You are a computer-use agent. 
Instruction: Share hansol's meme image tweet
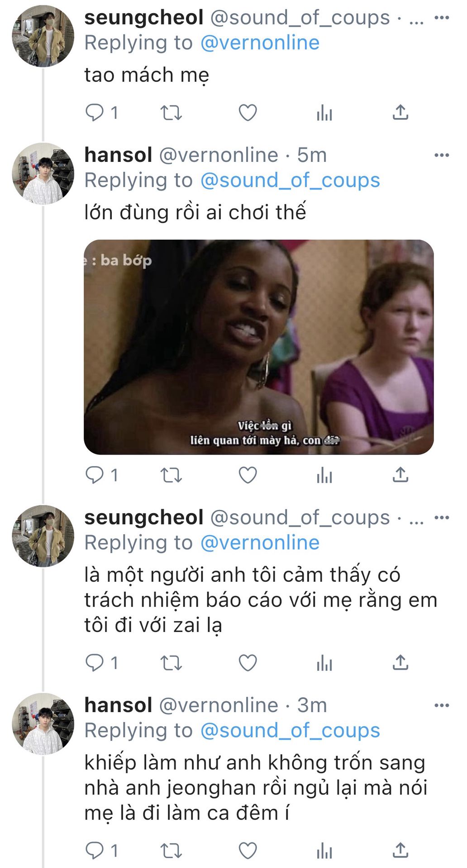point(400,475)
